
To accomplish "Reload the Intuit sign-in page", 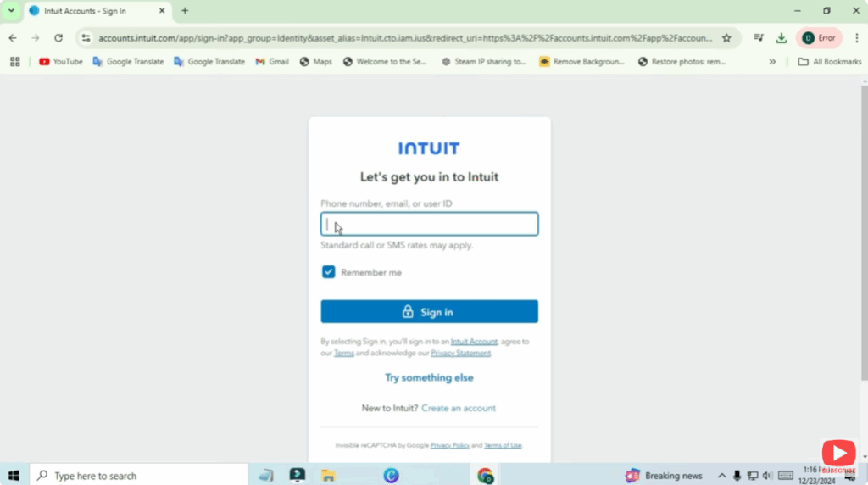I will tap(58, 38).
